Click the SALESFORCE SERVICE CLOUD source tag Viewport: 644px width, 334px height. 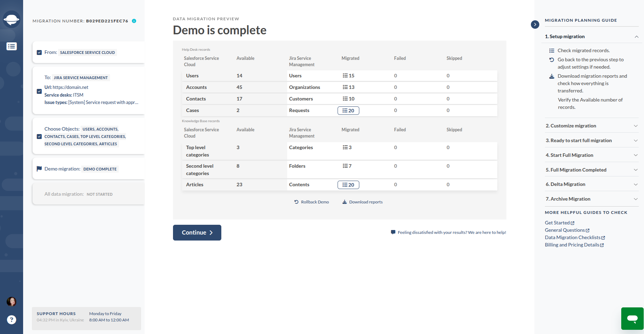coord(88,53)
